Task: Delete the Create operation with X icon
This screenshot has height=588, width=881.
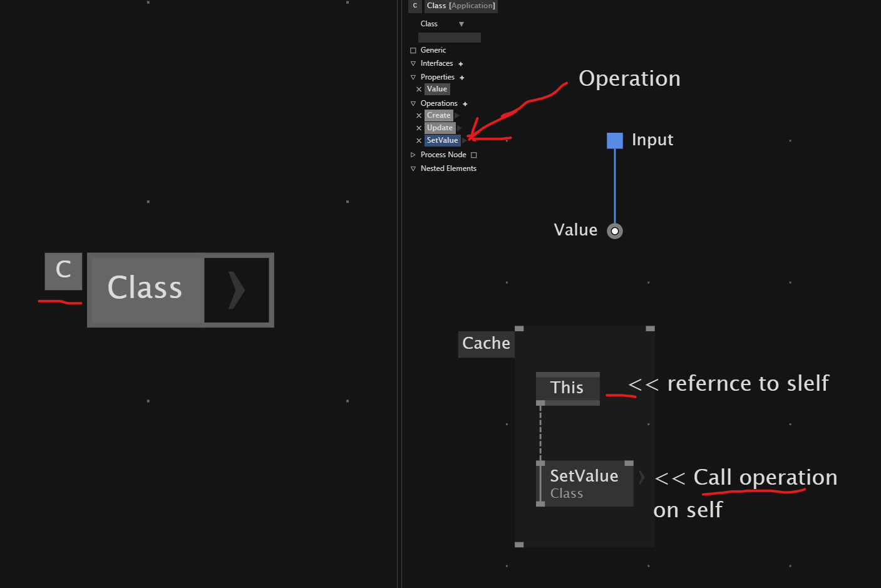Action: click(419, 116)
